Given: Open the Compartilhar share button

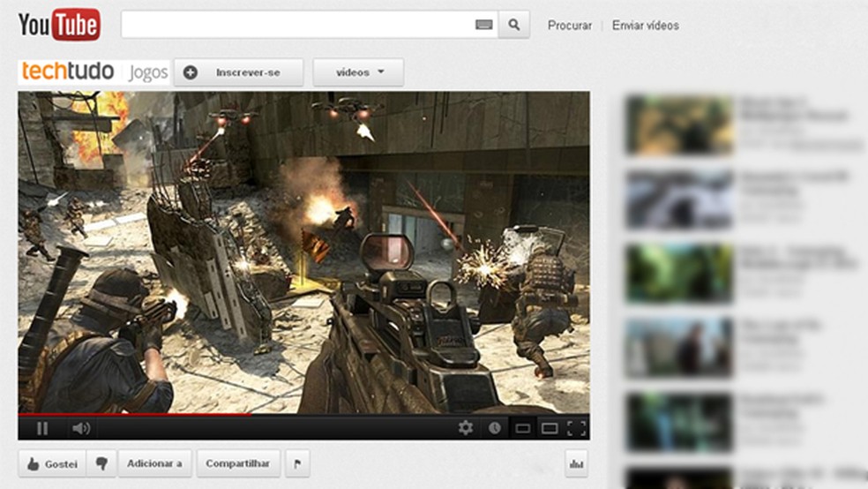Looking at the screenshot, I should 238,463.
